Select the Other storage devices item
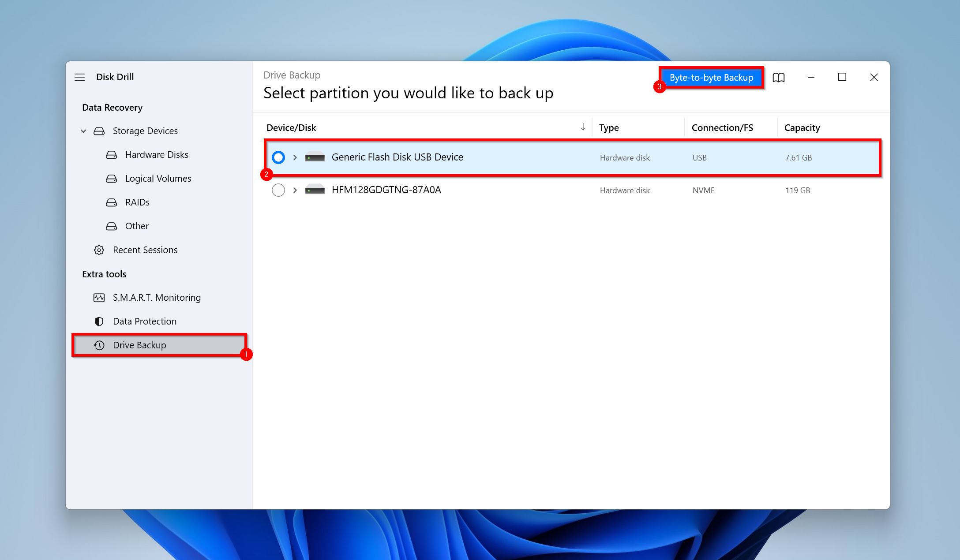Screen dimensions: 960x560 135,225
